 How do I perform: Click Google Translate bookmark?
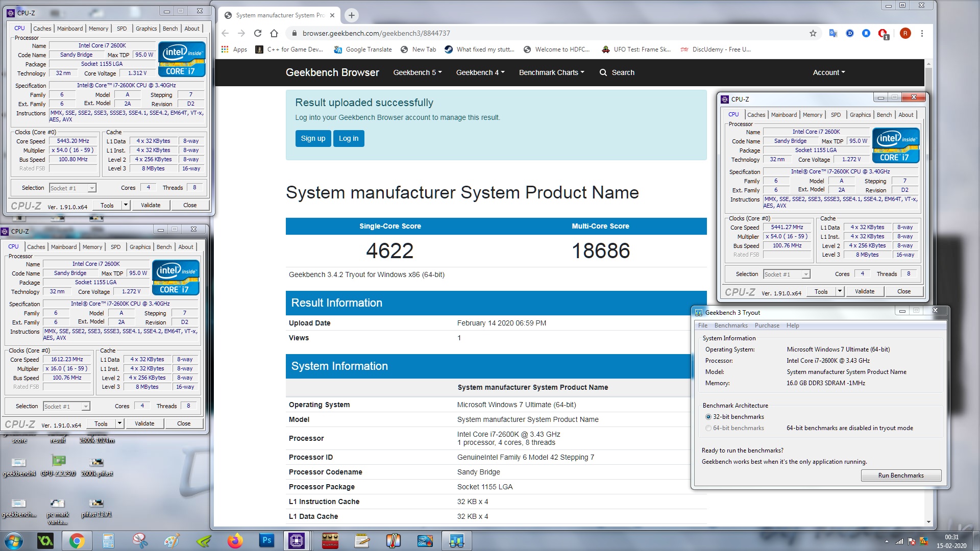coord(363,49)
